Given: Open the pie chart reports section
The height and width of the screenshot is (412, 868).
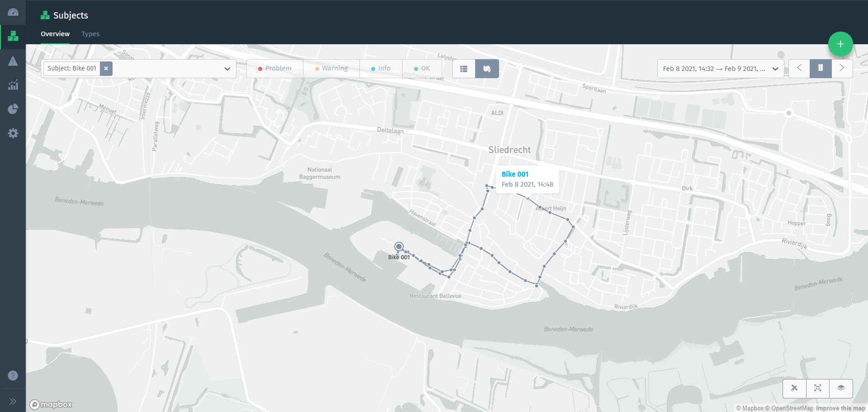Looking at the screenshot, I should click(x=13, y=109).
